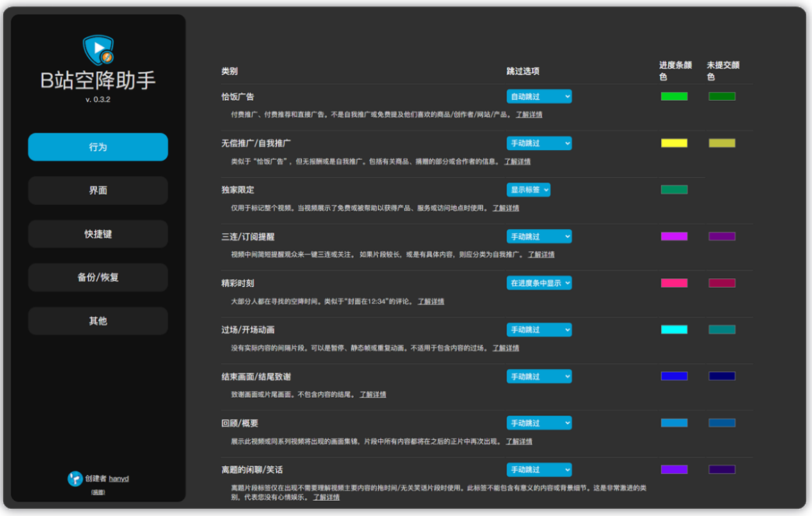Viewport: 812px width, 516px height.
Task: Click the B站空降助手 title text
Action: 98,80
